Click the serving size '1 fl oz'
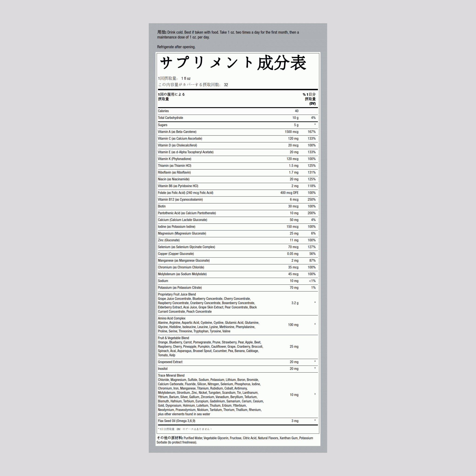Viewport: 476px width, 476px height. (x=186, y=78)
